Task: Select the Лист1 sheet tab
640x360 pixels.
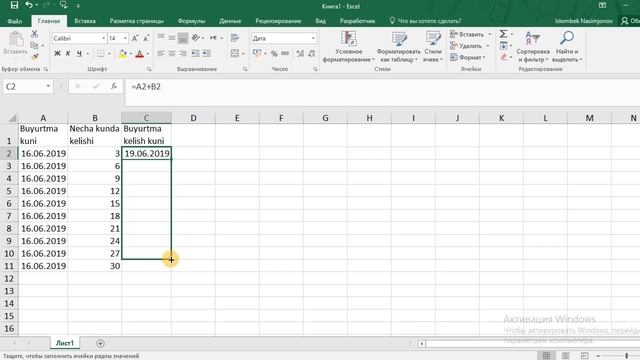Action: click(x=65, y=343)
